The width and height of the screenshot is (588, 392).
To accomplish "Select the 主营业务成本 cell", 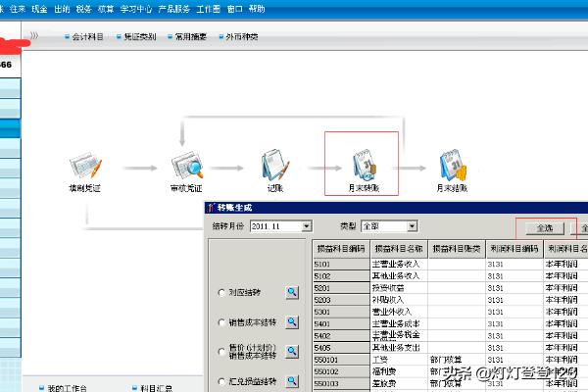I will [x=399, y=323].
